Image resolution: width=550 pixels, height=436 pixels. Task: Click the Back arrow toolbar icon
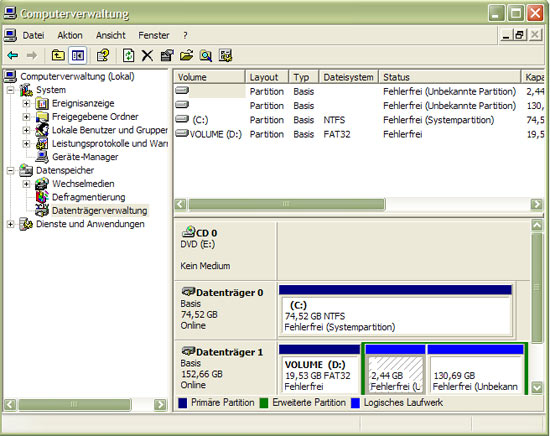click(x=13, y=55)
